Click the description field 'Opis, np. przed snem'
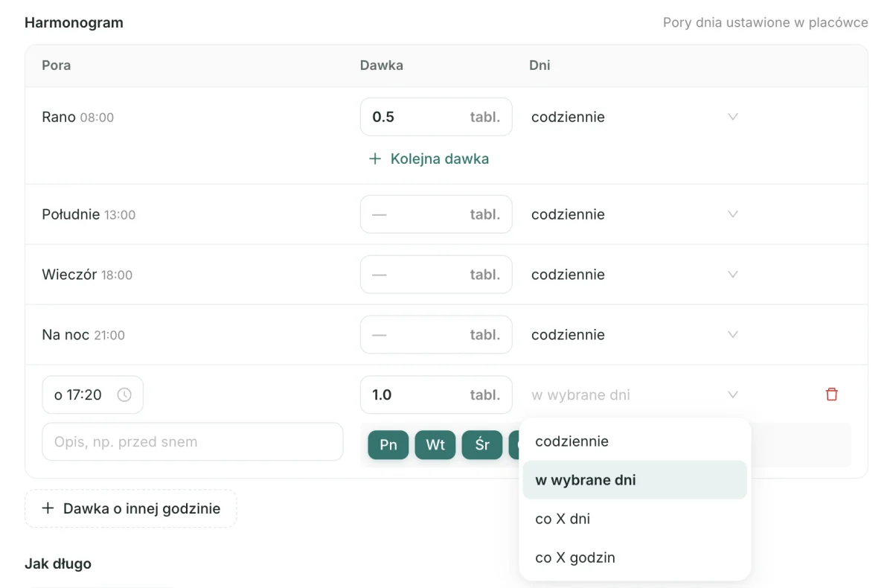The image size is (893, 588). [193, 442]
